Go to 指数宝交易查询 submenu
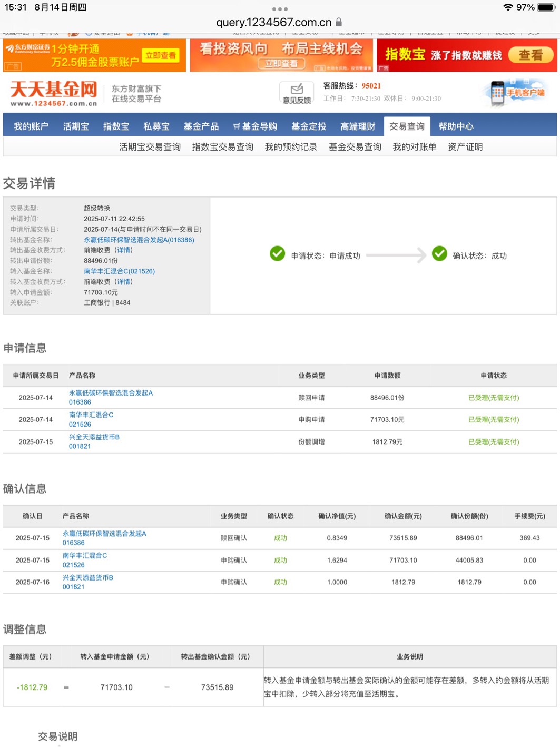This screenshot has width=560, height=747. pyautogui.click(x=222, y=147)
